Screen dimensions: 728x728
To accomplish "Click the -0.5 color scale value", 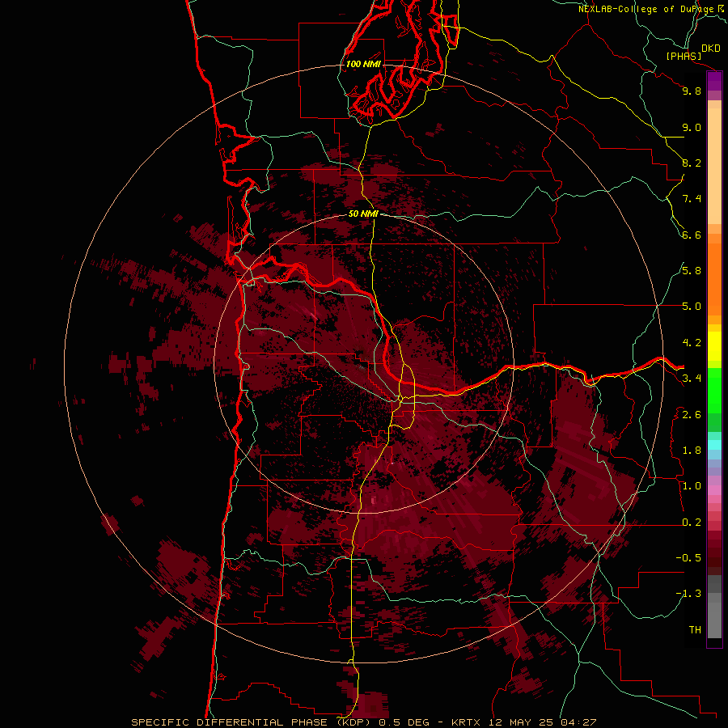I will tap(688, 558).
